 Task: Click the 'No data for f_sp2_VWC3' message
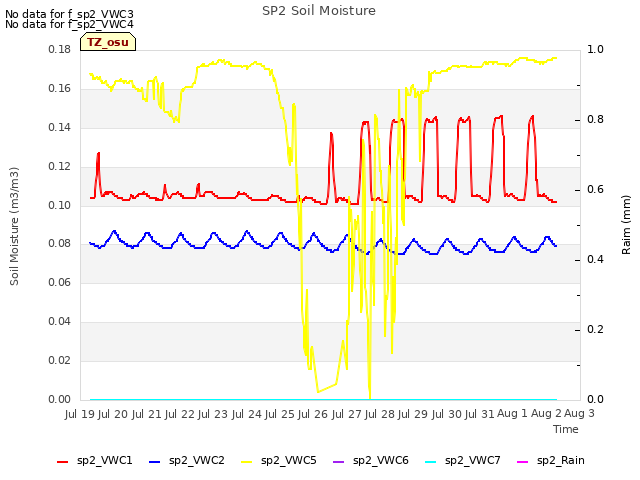(x=69, y=14)
